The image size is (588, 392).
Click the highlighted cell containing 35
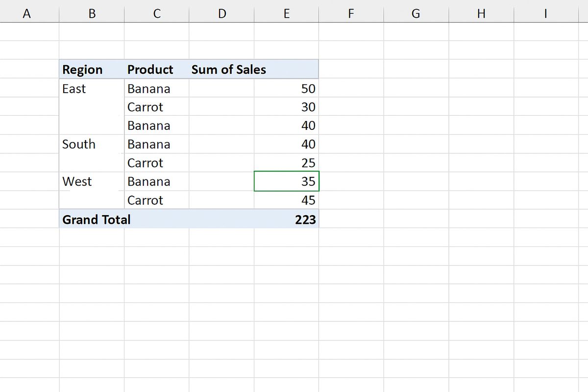(x=286, y=181)
